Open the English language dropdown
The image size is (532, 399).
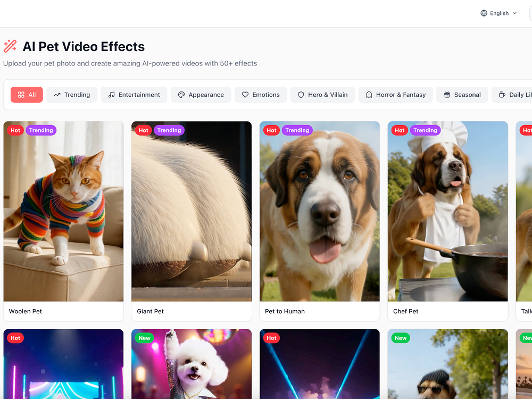point(499,13)
